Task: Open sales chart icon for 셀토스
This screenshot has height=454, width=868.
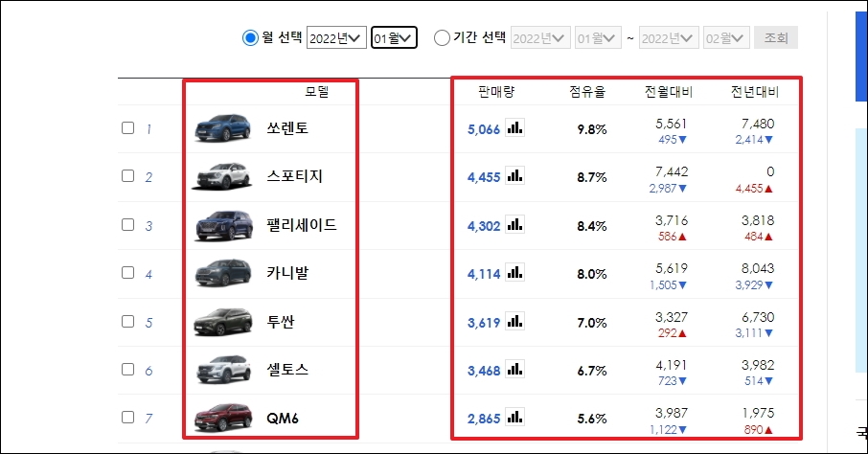Action: coord(514,370)
